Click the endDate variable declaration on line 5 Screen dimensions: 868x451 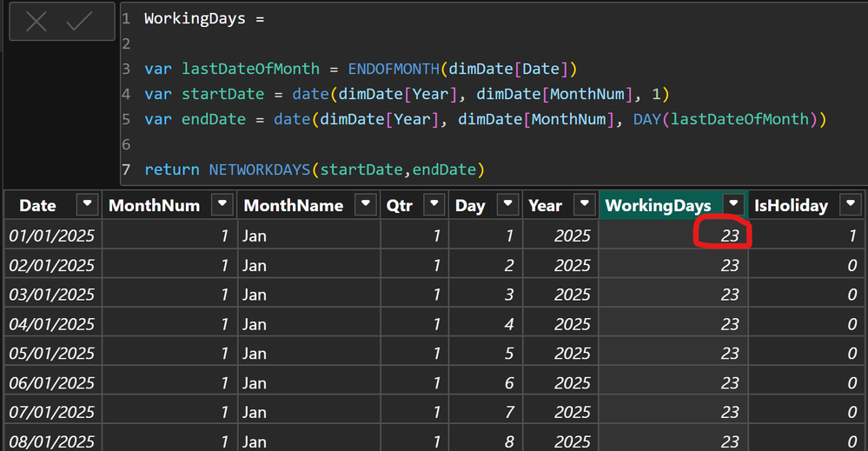coord(214,119)
